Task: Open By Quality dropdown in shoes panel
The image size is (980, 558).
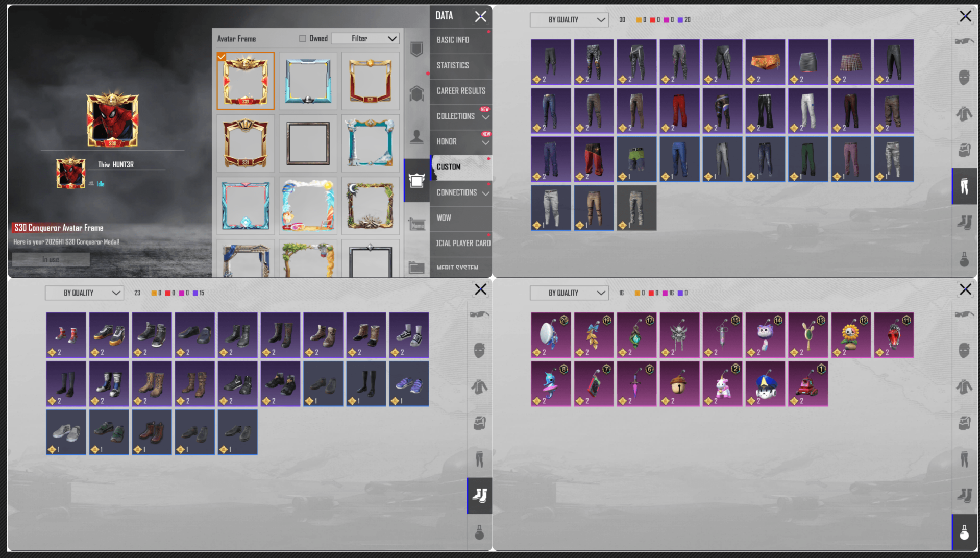Action: tap(84, 293)
